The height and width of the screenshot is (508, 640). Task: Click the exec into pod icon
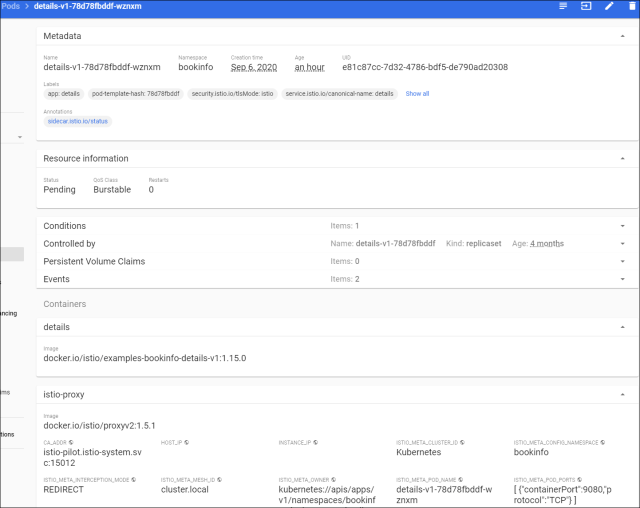click(x=586, y=7)
